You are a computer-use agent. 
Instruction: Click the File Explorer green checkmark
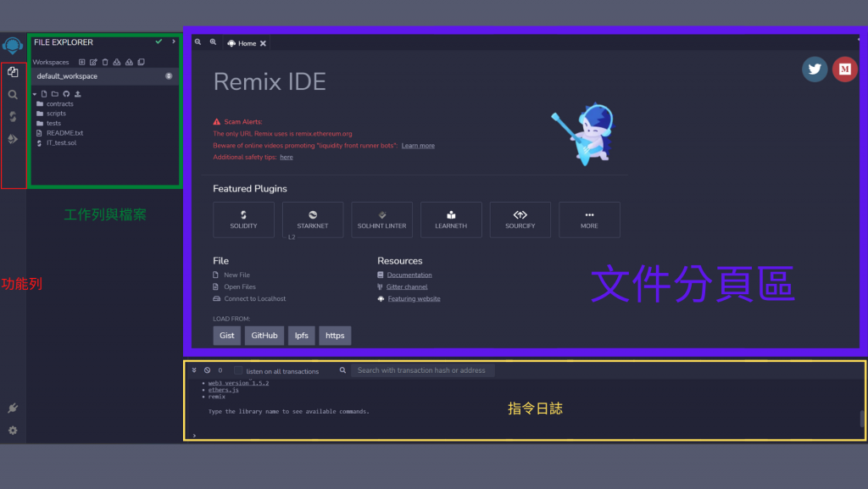pos(159,42)
